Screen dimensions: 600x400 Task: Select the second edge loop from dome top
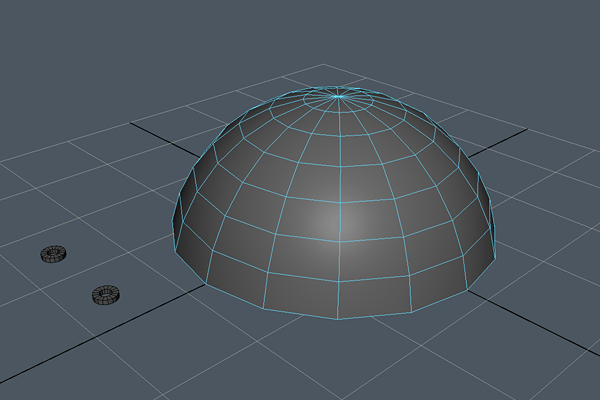[341, 112]
